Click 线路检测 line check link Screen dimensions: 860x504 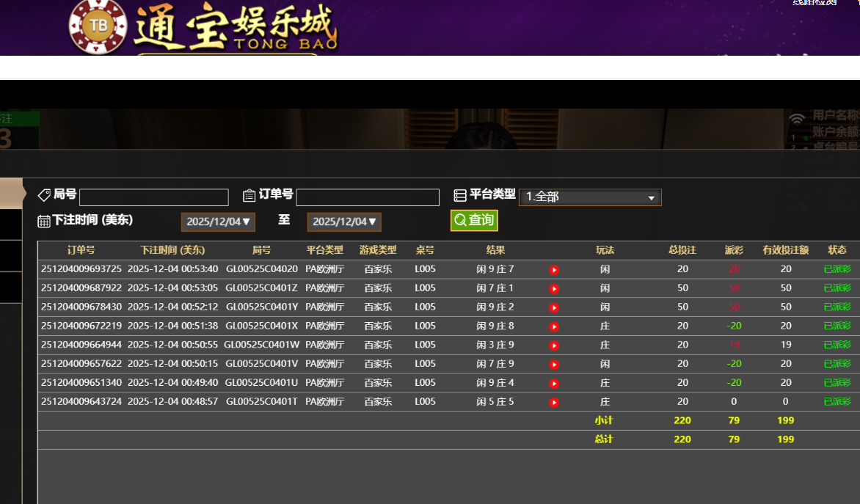coord(815,3)
